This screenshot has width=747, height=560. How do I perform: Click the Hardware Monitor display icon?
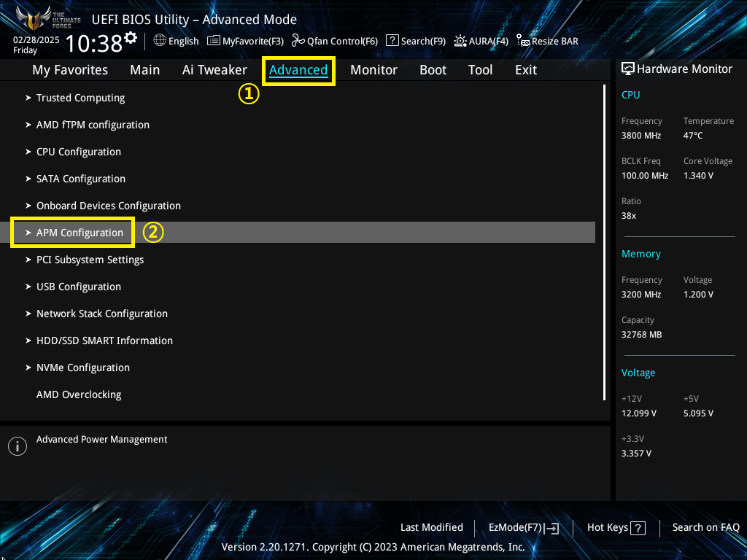(x=628, y=69)
